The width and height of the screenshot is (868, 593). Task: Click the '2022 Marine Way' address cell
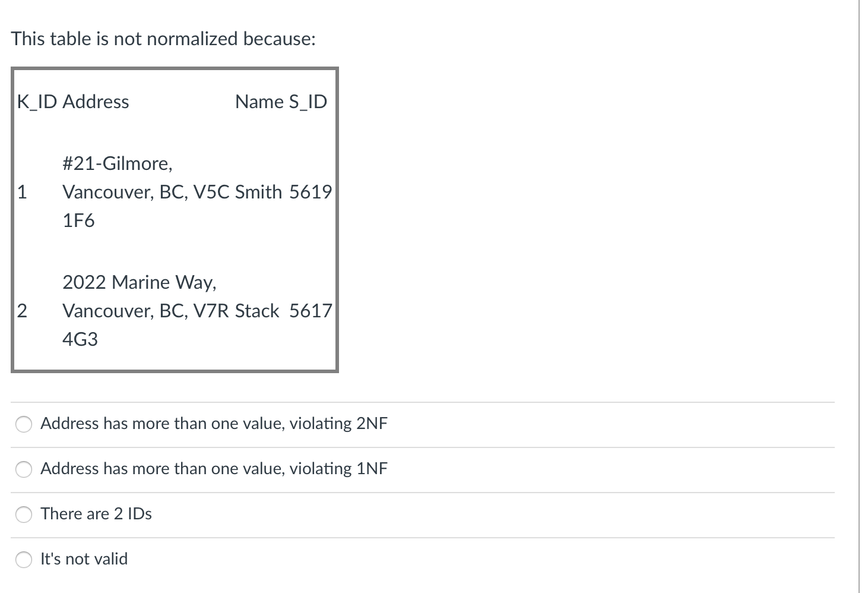(140, 282)
